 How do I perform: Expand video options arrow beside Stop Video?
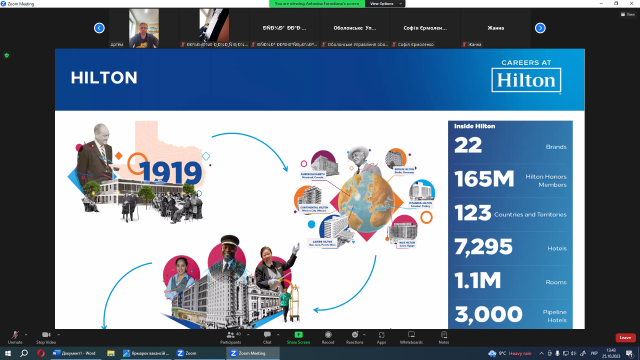click(59, 335)
